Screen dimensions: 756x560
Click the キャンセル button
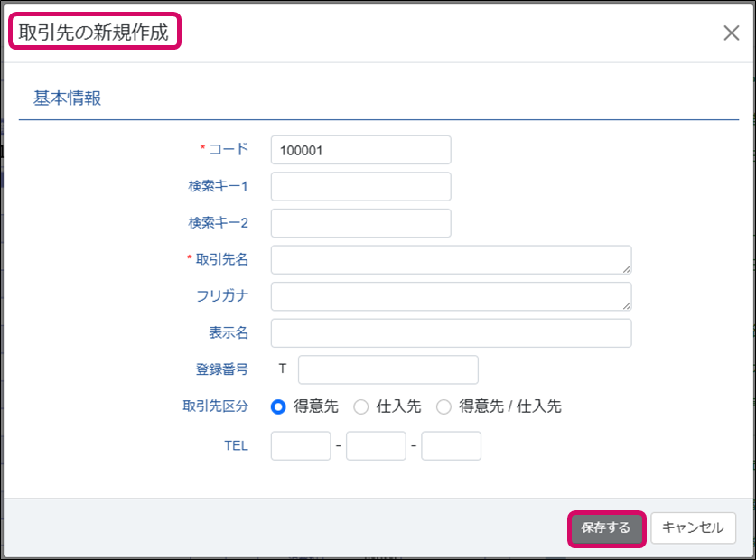[693, 528]
